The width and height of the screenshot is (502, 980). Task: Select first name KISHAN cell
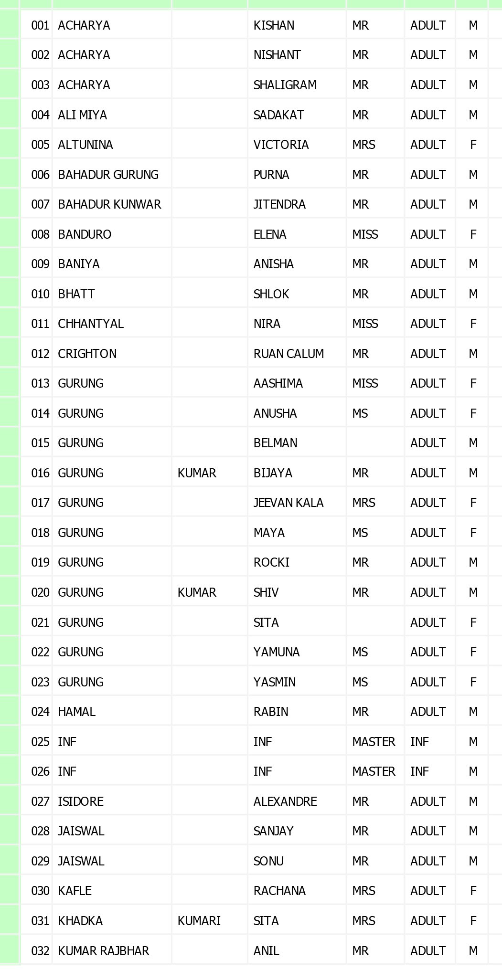(274, 25)
